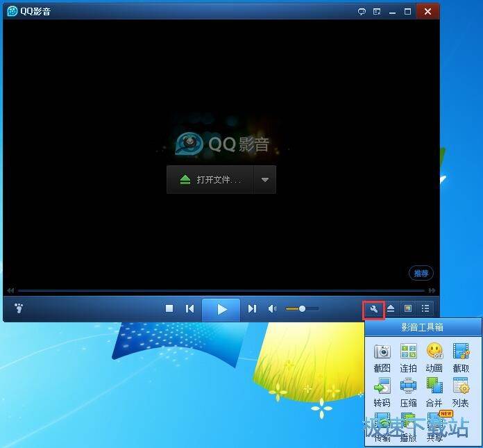Click the 影音工具箱 panel title
The height and width of the screenshot is (448, 483).
[422, 327]
